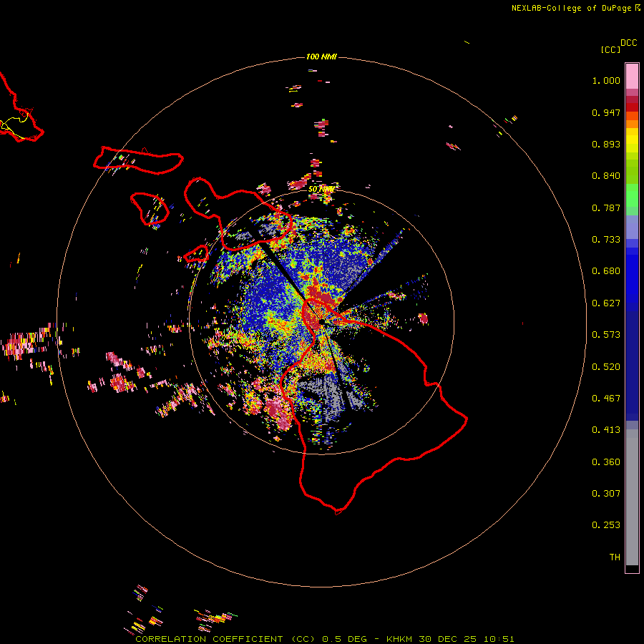
Task: Click the 100 NMI range ring label
Action: [x=321, y=57]
